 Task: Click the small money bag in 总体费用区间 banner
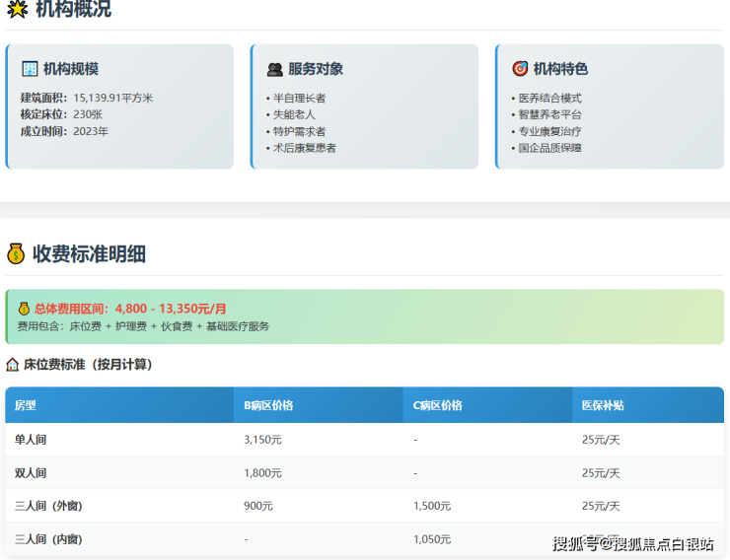click(24, 309)
